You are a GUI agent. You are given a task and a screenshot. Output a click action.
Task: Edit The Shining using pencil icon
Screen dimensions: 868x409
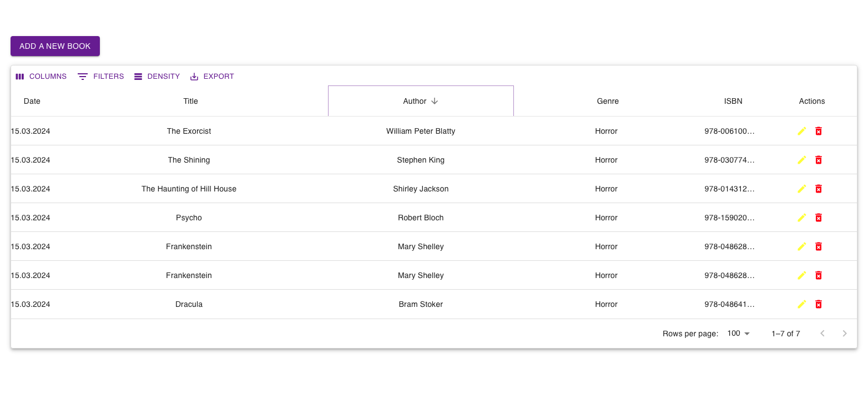801,160
